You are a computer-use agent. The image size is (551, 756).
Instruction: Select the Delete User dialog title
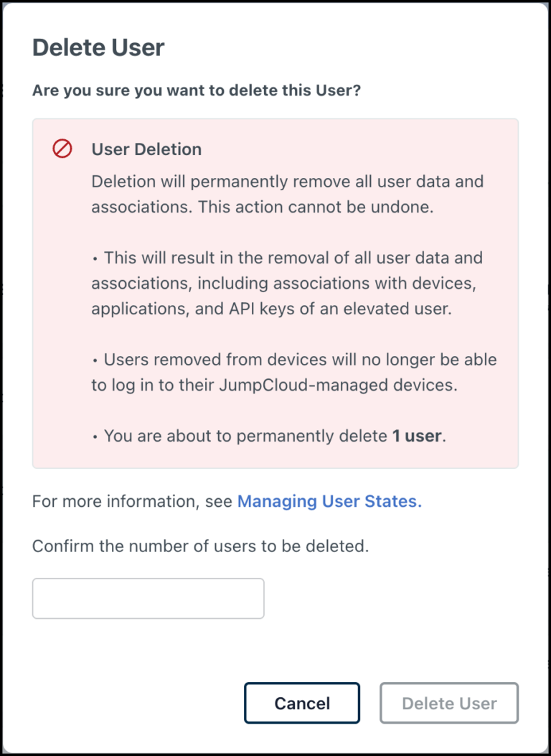[x=98, y=47]
